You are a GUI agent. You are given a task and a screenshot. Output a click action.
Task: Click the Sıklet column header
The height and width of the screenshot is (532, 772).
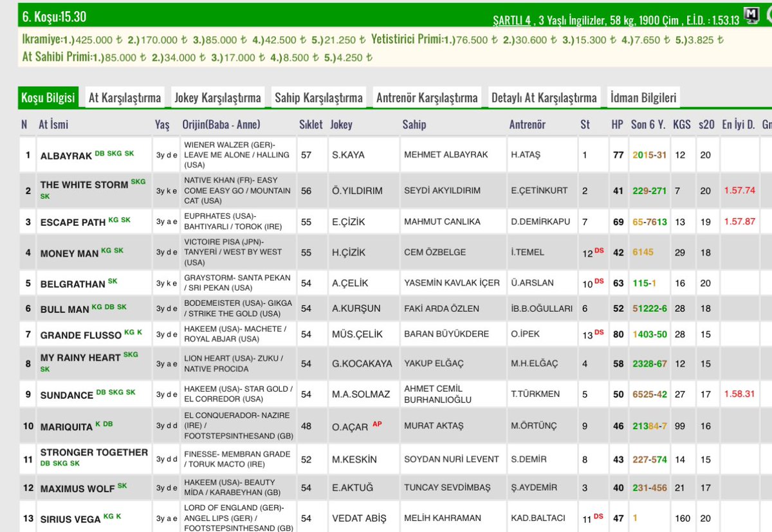[x=311, y=125]
